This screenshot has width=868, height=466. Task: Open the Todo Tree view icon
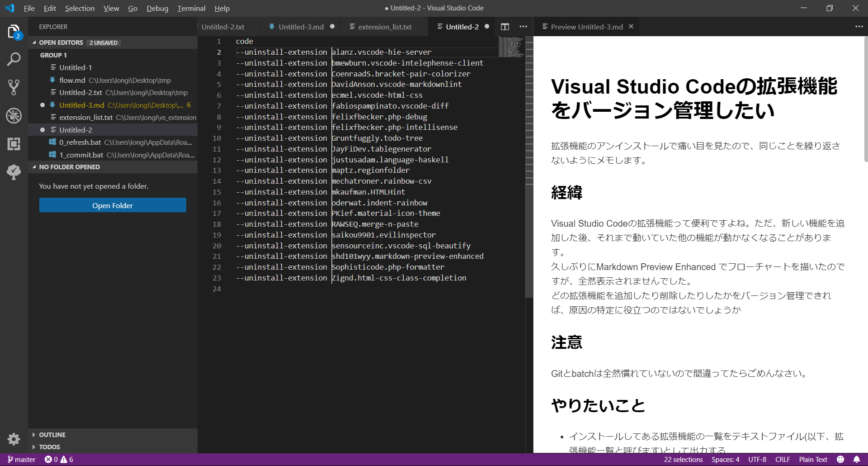14,172
